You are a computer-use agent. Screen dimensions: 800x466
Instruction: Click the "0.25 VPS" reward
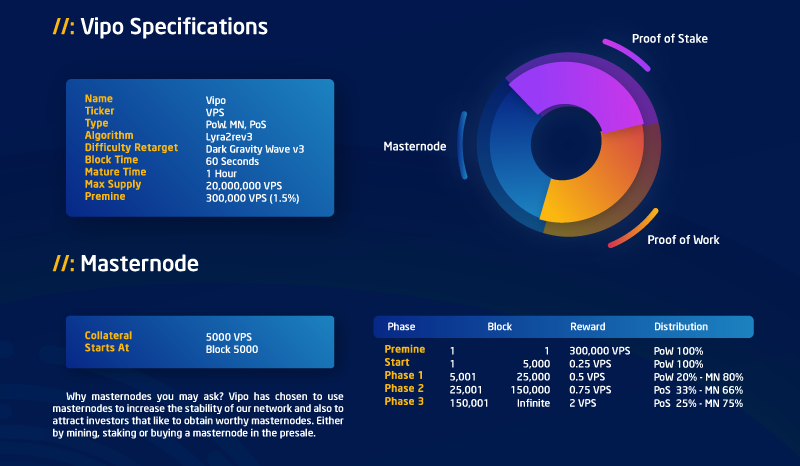click(x=590, y=364)
